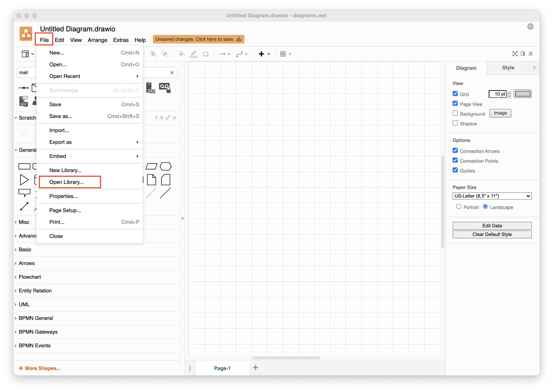This screenshot has height=392, width=553.
Task: Click the language globe icon
Action: pyautogui.click(x=530, y=26)
